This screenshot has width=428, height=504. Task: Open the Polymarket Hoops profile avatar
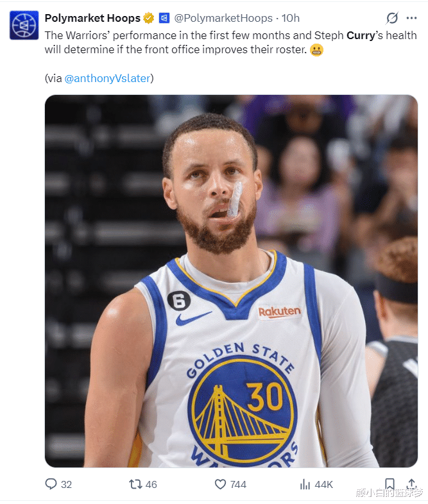point(24,25)
